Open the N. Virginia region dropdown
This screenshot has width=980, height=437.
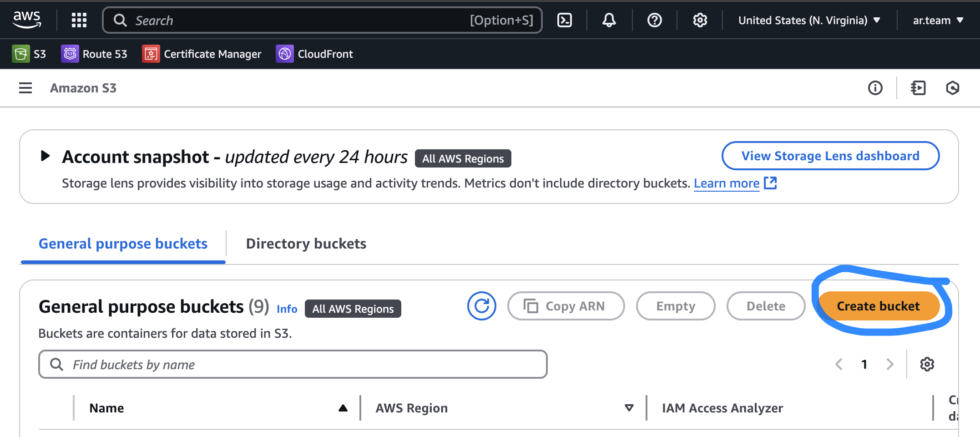(x=809, y=20)
